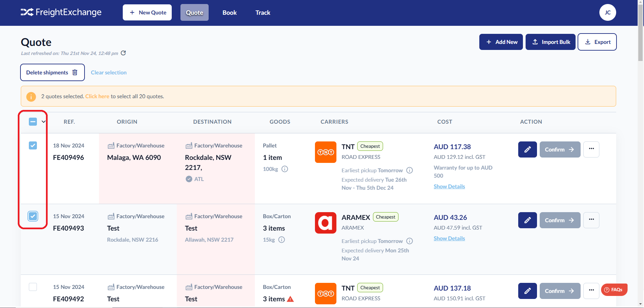Click reference text FE409496
The image size is (644, 308).
[x=68, y=158]
